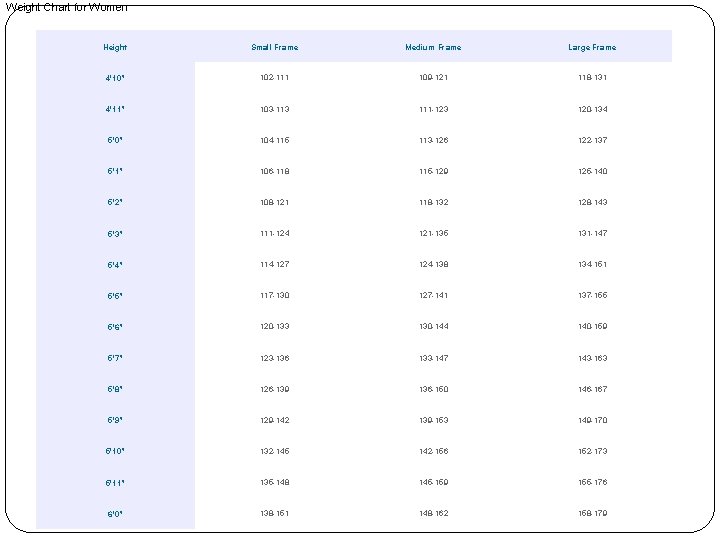This screenshot has height=540, width=720.
Task: Click the 5'7" height row label
Action: tap(115, 358)
